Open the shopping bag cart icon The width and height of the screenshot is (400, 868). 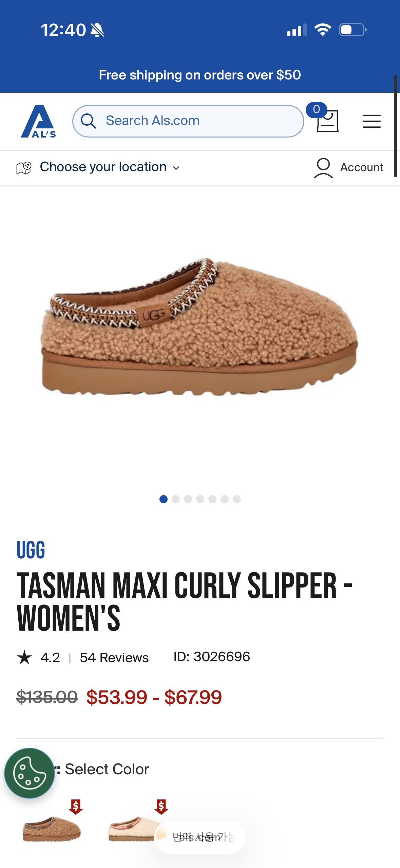327,121
